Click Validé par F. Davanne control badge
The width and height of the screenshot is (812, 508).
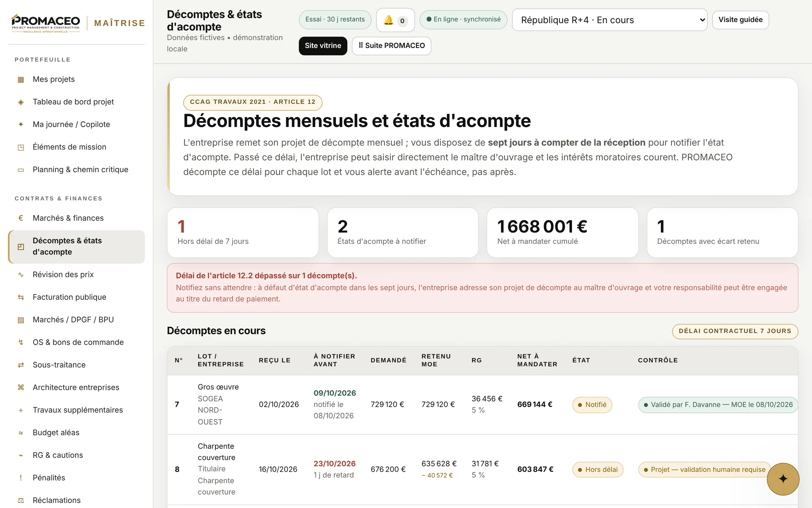tap(718, 405)
